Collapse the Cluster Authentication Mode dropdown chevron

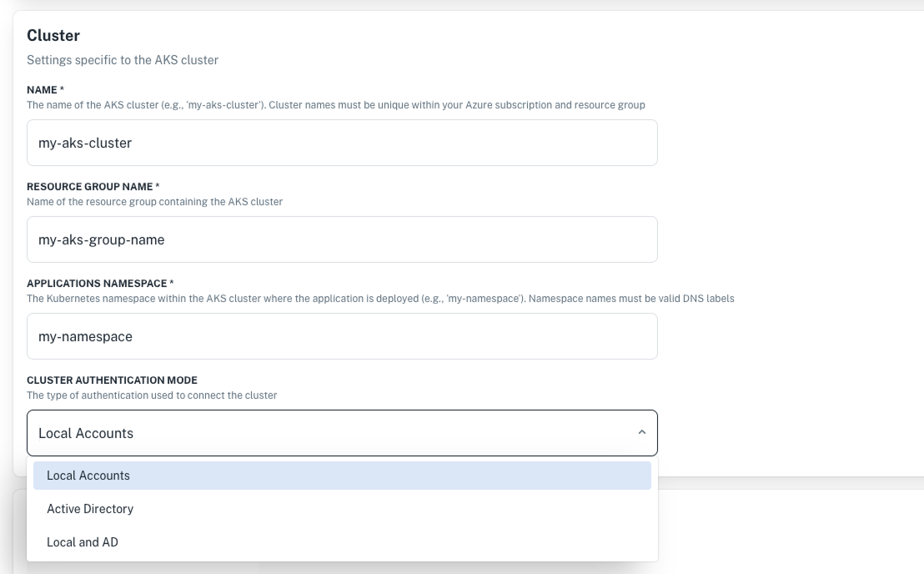641,432
